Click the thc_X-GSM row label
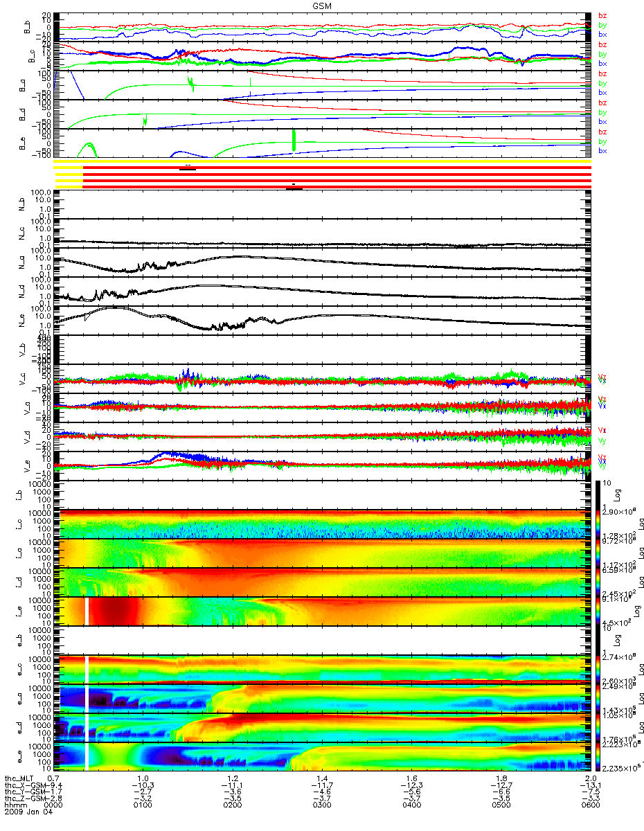Screen dimensions: 644x831 point(26,786)
